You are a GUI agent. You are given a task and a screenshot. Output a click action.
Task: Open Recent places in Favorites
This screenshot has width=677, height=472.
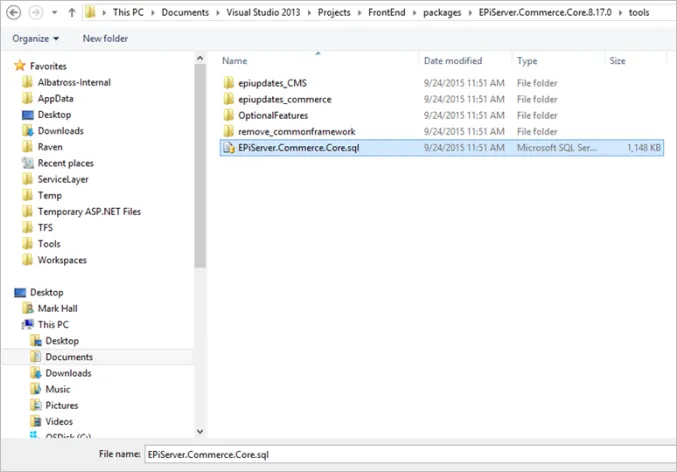coord(65,163)
